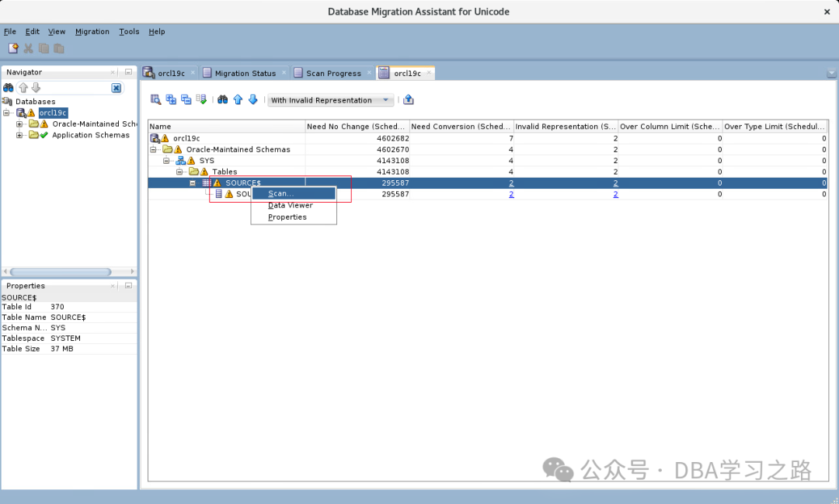This screenshot has height=504, width=839.
Task: Expand Application Schemas in Navigator
Action: (19, 135)
